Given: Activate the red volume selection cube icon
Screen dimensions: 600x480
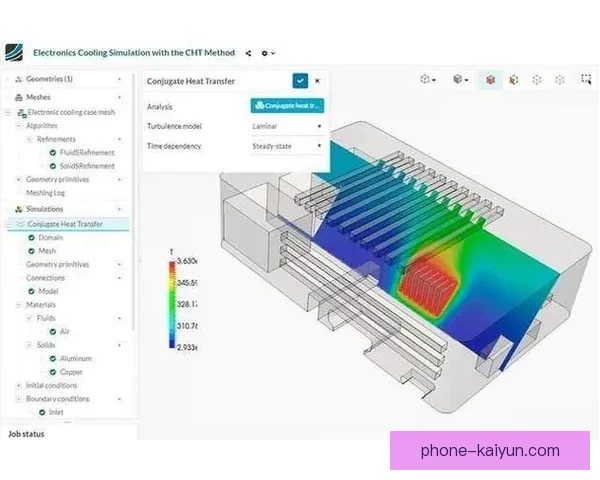Looking at the screenshot, I should [491, 79].
